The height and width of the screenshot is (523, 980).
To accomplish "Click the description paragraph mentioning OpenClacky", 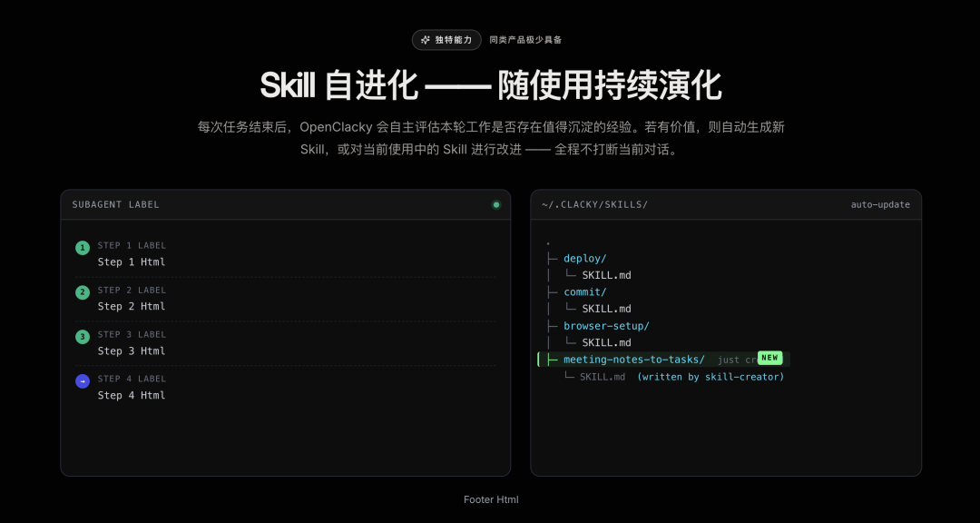I will click(491, 139).
